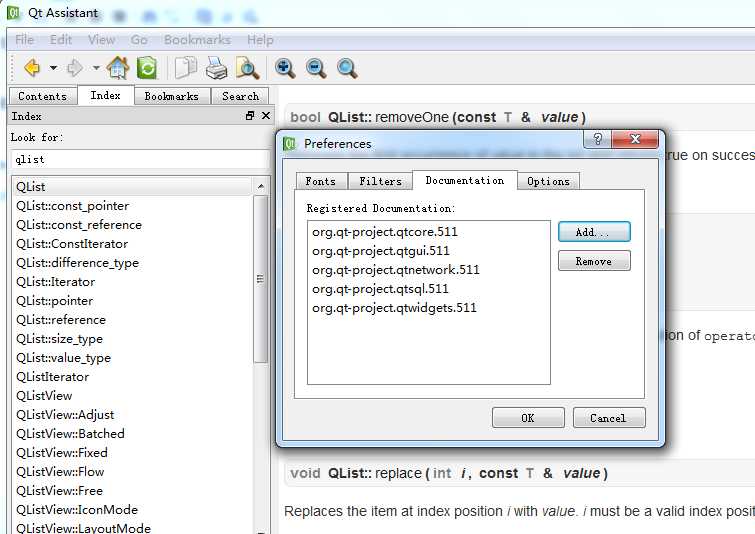Click the Qt Assistant title bar logo
The image size is (755, 534).
[13, 13]
